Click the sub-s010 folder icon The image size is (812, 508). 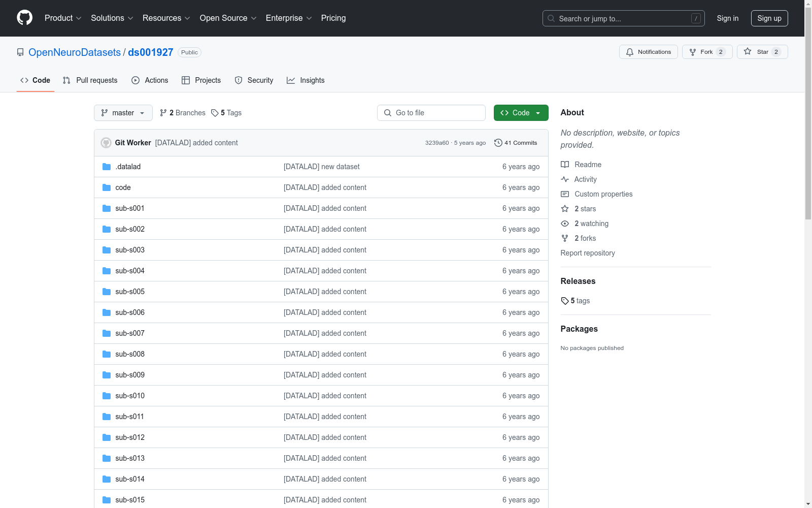[107, 396]
